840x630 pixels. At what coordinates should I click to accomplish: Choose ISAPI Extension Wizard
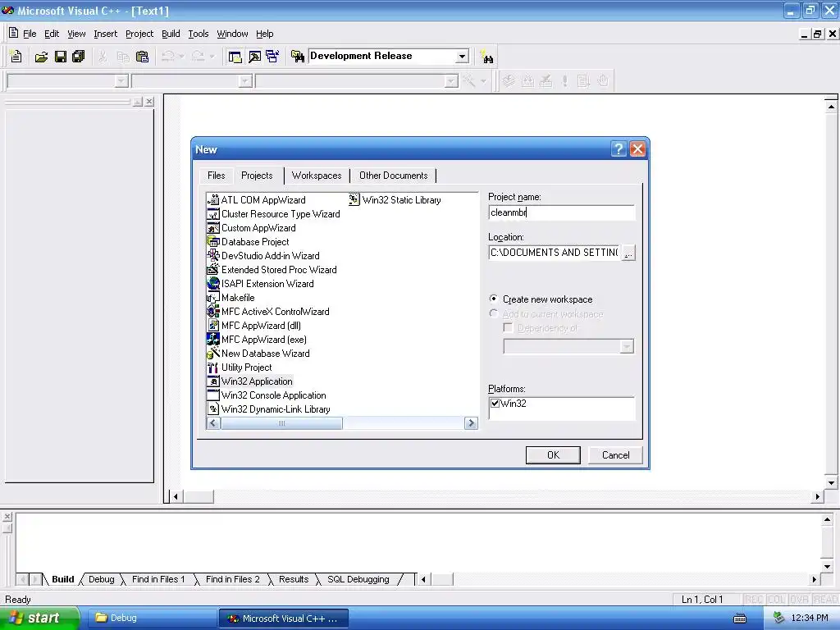(260, 283)
